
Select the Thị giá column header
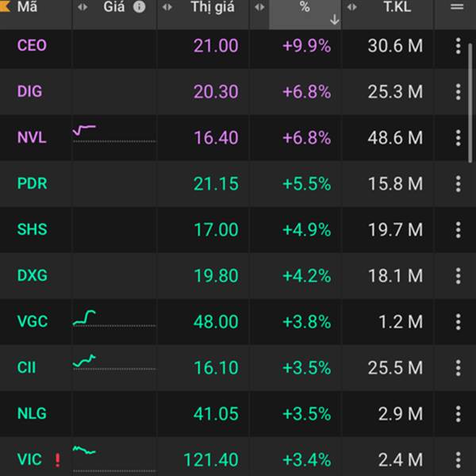coord(213,7)
